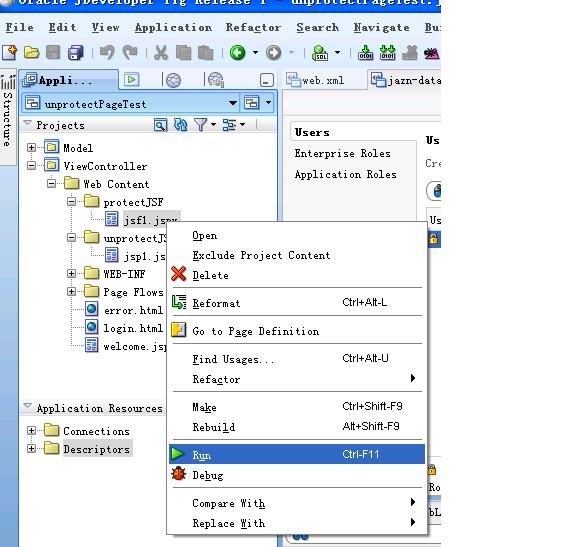This screenshot has height=547, width=587.
Task: Collapse the Projects section triangle
Action: tap(27, 123)
